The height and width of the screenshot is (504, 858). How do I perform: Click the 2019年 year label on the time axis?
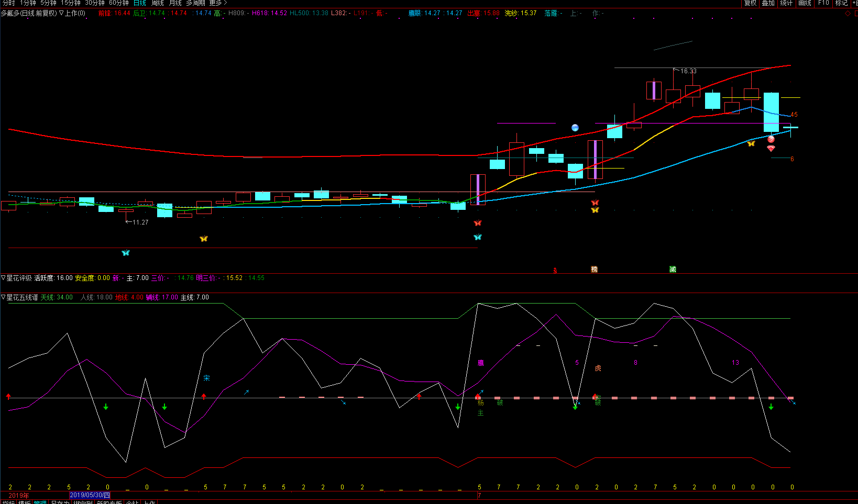coord(19,496)
